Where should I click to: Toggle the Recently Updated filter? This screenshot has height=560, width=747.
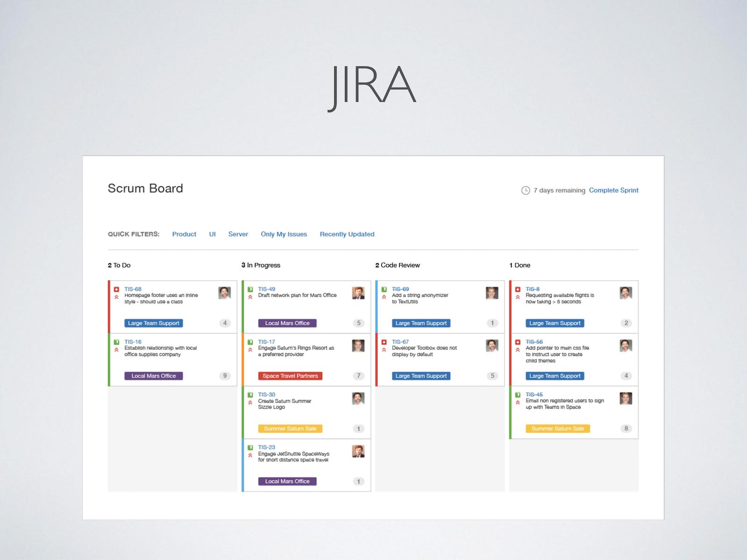coord(347,234)
